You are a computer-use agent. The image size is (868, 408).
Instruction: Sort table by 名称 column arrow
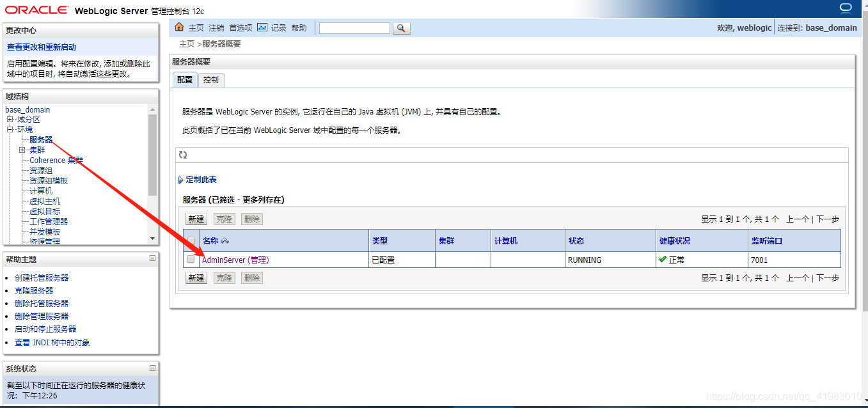tap(225, 241)
